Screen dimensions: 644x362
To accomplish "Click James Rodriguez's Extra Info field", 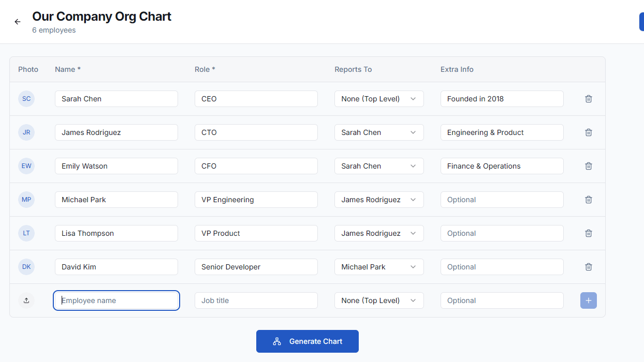I will [501, 132].
